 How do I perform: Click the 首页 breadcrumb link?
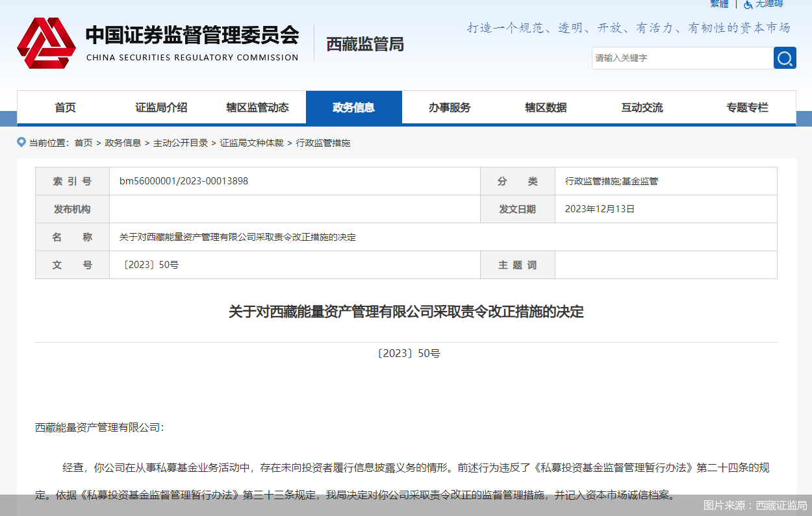(83, 143)
